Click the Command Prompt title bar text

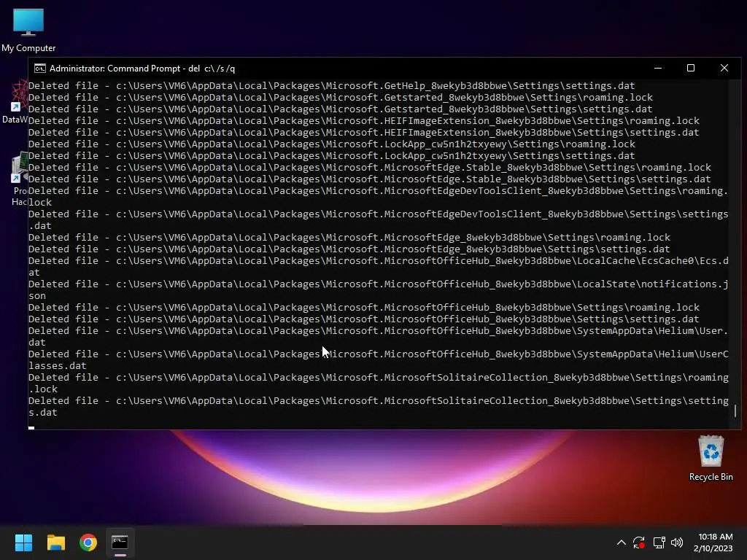pos(142,69)
